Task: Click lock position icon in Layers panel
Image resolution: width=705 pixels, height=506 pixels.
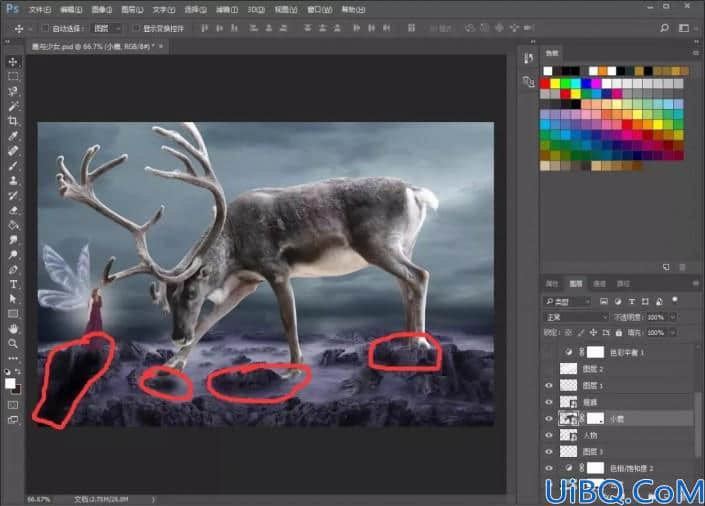Action: 593,332
